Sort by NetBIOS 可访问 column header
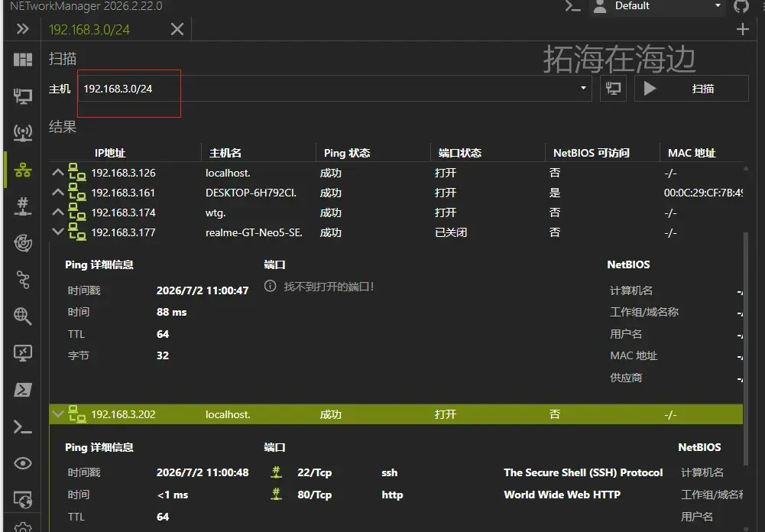The width and height of the screenshot is (765, 532). (x=592, y=153)
